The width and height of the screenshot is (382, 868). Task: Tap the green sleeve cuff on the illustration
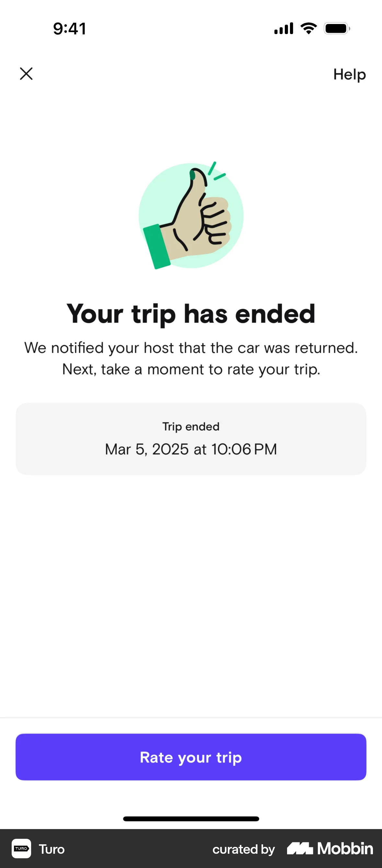(x=156, y=246)
